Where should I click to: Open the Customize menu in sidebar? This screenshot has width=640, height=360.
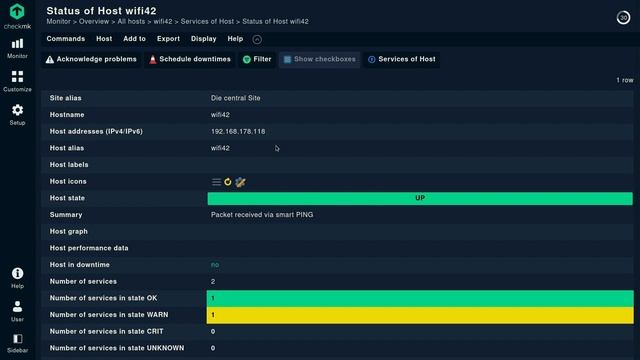click(17, 81)
